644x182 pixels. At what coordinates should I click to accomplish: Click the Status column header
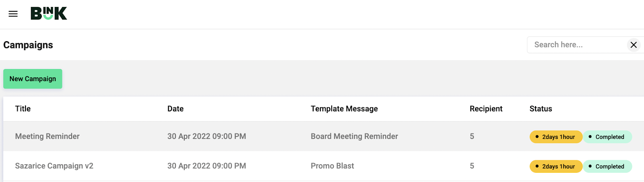coord(541,109)
